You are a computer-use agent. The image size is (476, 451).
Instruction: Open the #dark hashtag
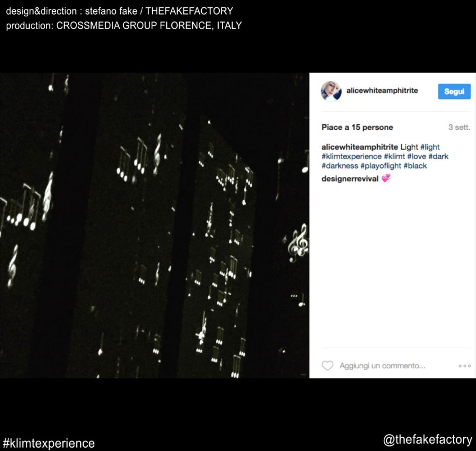(438, 156)
